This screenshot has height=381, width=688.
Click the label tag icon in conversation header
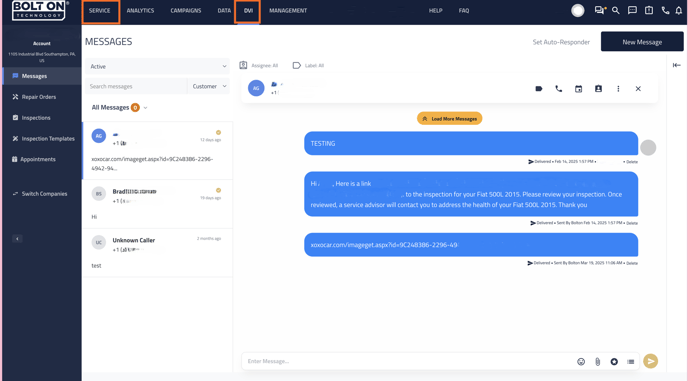click(539, 89)
